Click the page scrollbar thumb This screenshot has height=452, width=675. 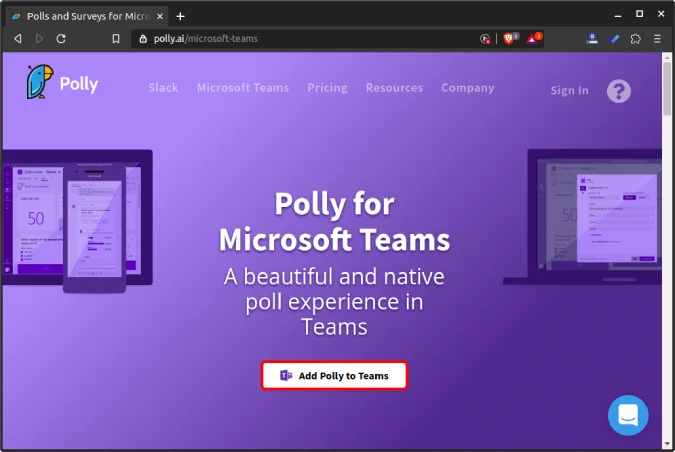(667, 88)
